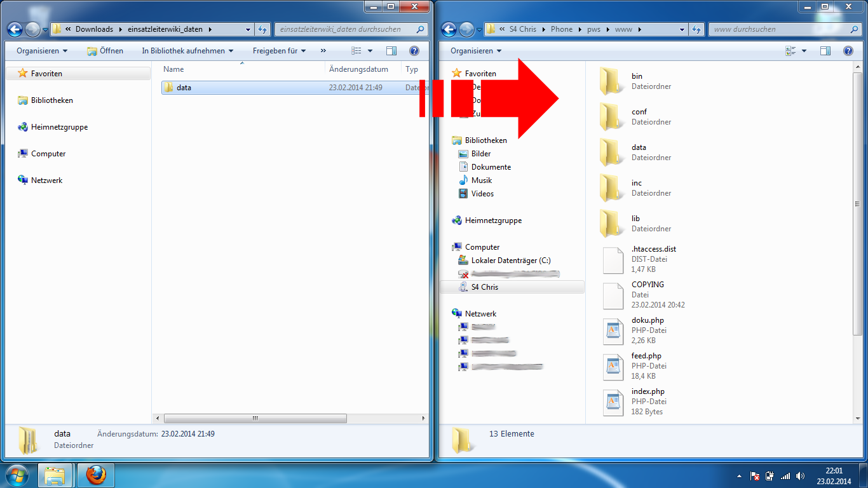The image size is (868, 488).
Task: Toggle preview pane in right Explorer window
Action: click(825, 51)
